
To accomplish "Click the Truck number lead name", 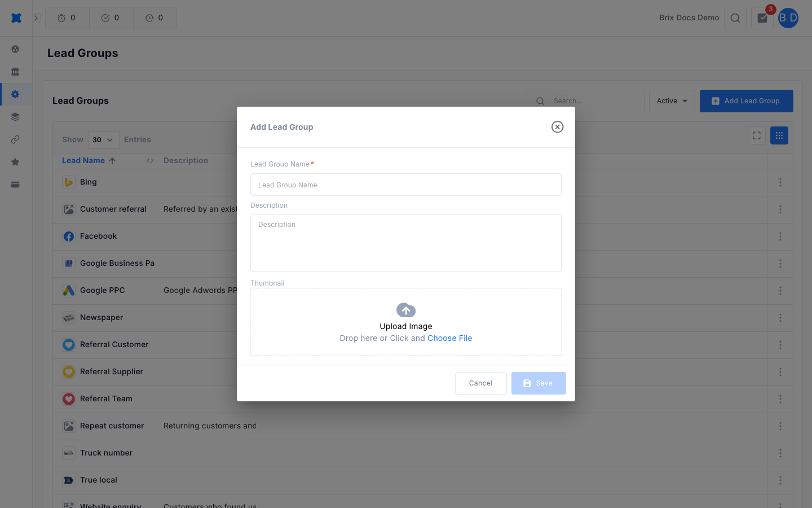I will pyautogui.click(x=107, y=453).
